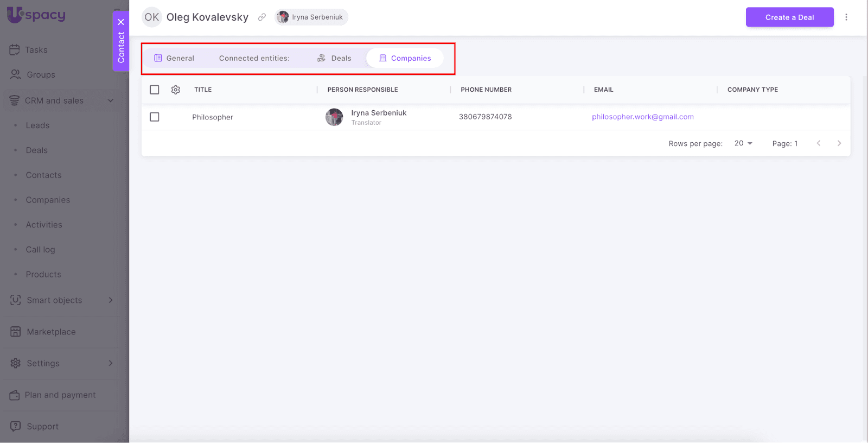
Task: Click the copy link icon beside Oleg Kovalevsky
Action: click(262, 17)
